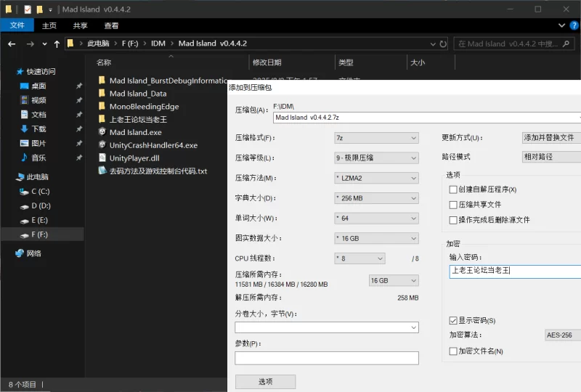Select UnityCrashHandler64.exe file icon
The image size is (581, 392).
click(102, 145)
